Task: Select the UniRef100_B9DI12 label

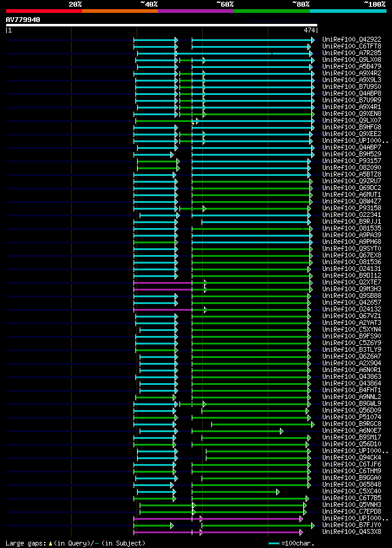Action: (x=352, y=276)
